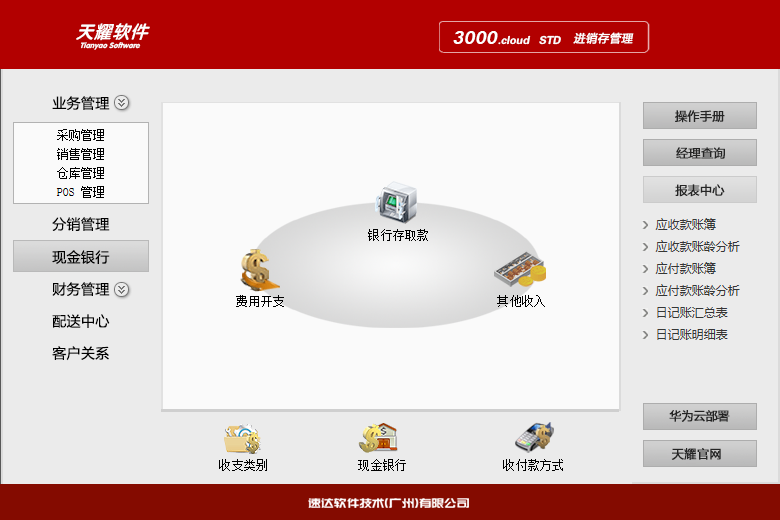Open the 收支类别 folder icon

coord(242,438)
